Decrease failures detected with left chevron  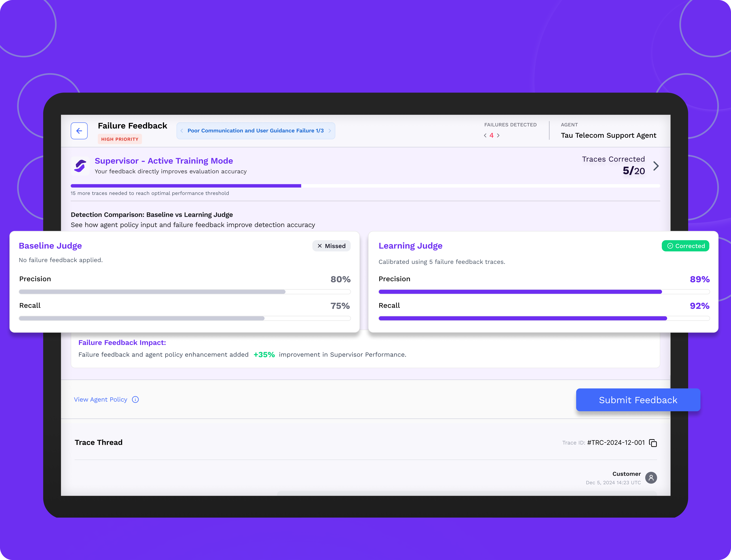pos(485,135)
